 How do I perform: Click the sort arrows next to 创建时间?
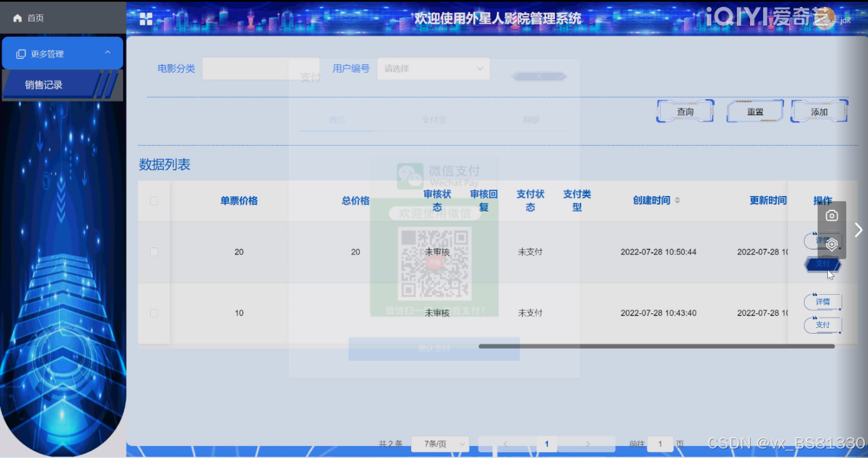677,200
